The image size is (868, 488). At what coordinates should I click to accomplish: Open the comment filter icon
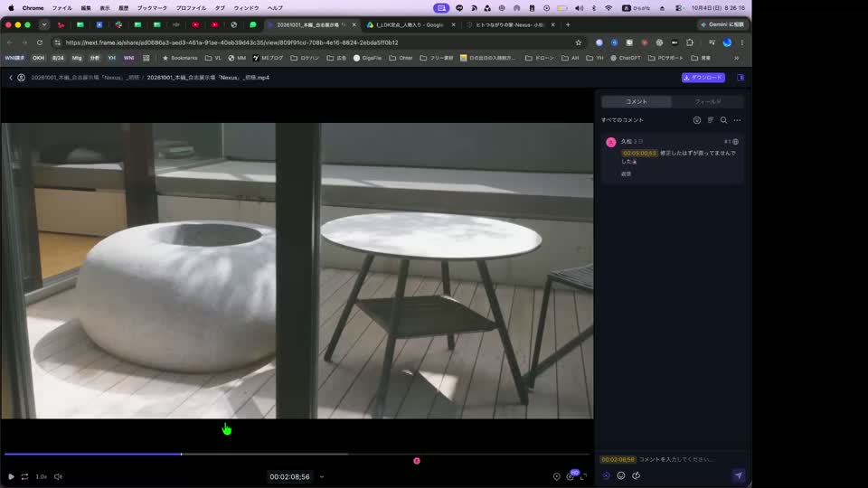point(697,120)
